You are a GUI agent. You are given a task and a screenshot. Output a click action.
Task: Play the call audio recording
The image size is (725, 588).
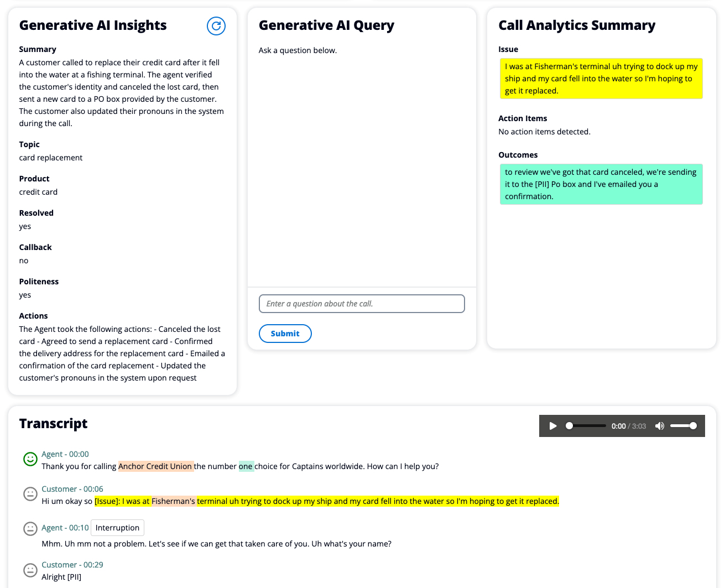point(552,426)
